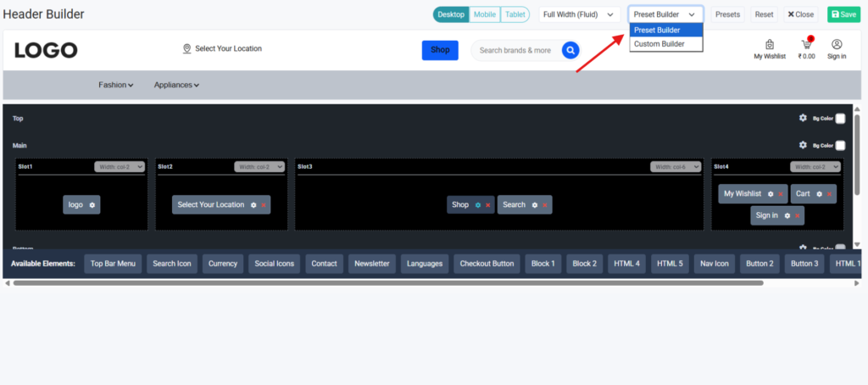Select the Button 3 element
Image resolution: width=868 pixels, height=385 pixels.
coord(804,264)
